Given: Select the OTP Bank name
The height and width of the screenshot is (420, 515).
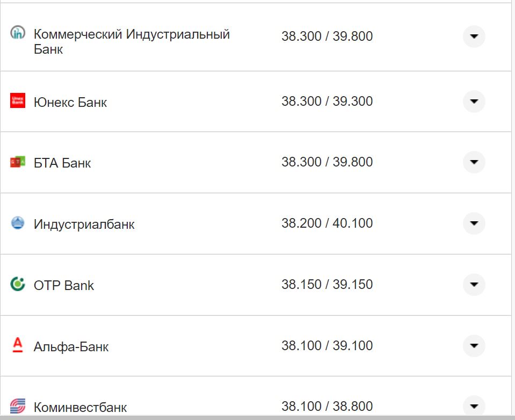Looking at the screenshot, I should 64,285.
